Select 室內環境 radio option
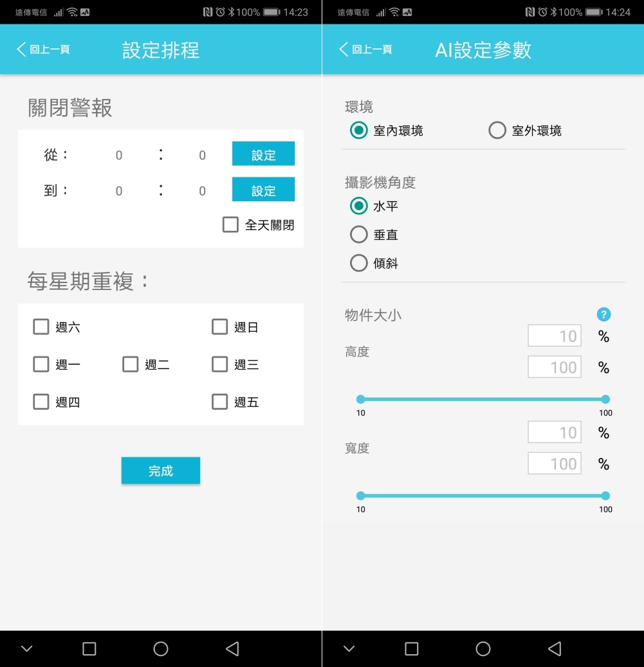 [358, 130]
